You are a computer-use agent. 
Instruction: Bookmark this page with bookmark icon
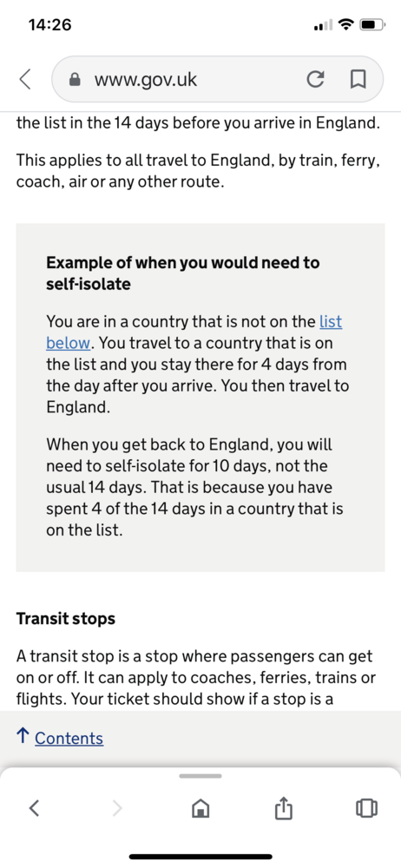[x=358, y=80]
